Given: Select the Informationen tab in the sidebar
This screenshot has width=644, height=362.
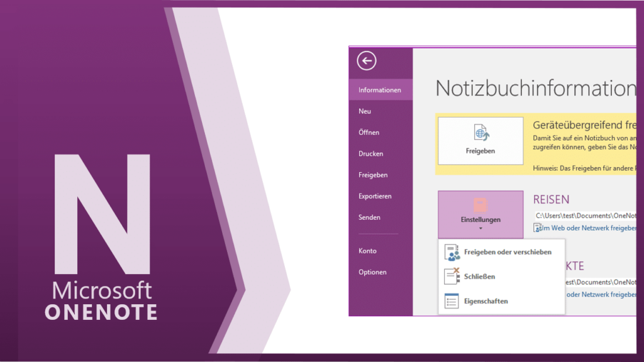Looking at the screenshot, I should click(x=380, y=90).
